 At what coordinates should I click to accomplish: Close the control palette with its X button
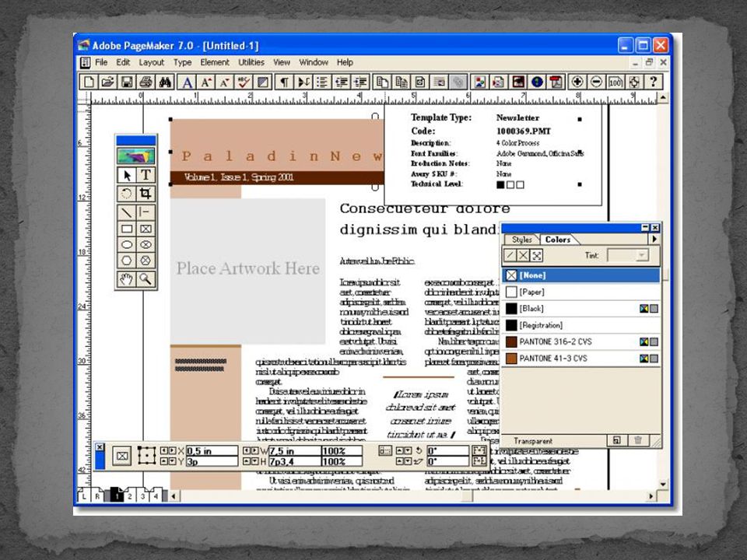[100, 447]
